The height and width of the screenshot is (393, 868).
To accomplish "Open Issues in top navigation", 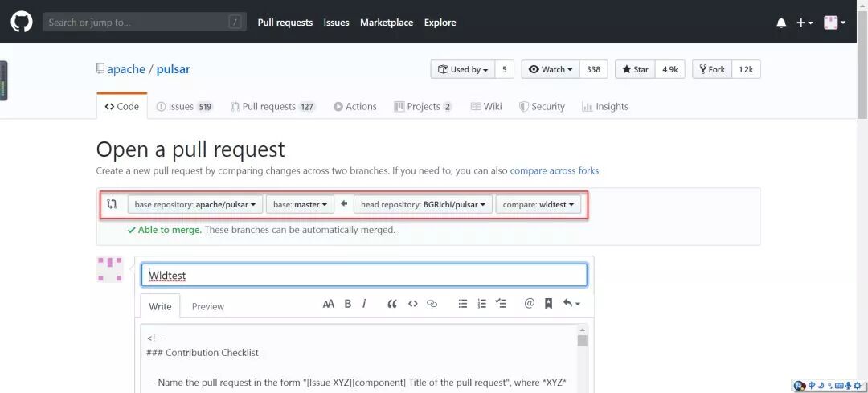I will pyautogui.click(x=337, y=23).
